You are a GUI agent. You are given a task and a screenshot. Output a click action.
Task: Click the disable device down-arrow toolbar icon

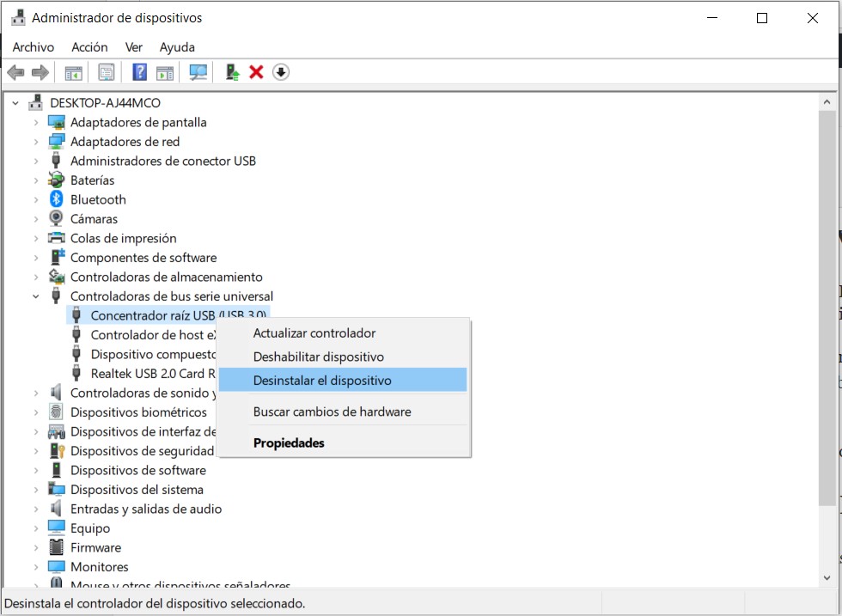tap(281, 72)
